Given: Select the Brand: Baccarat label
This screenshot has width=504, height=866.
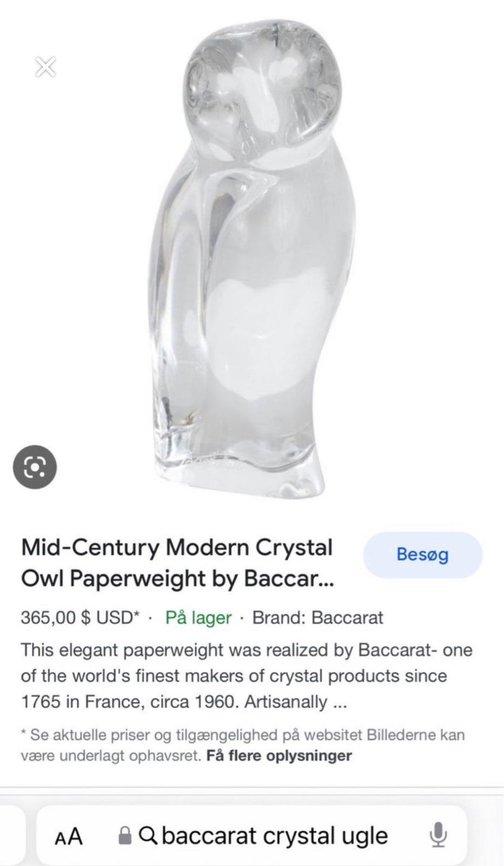Looking at the screenshot, I should coord(318,618).
